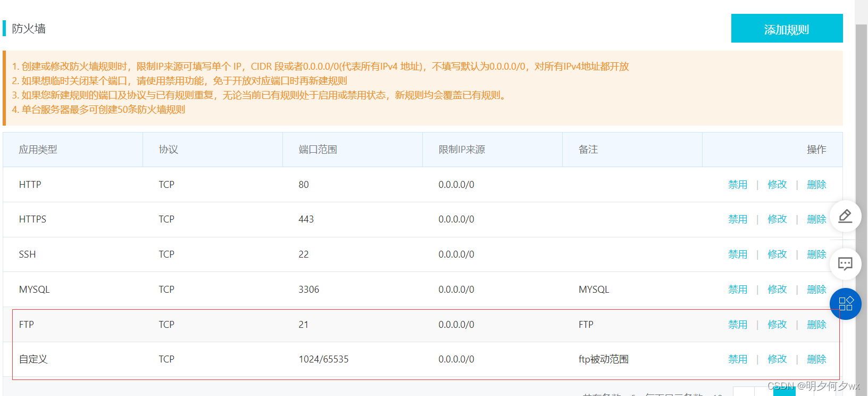Modify the MYSQL rule via 修改
Viewport: 868px width, 396px height.
click(777, 290)
